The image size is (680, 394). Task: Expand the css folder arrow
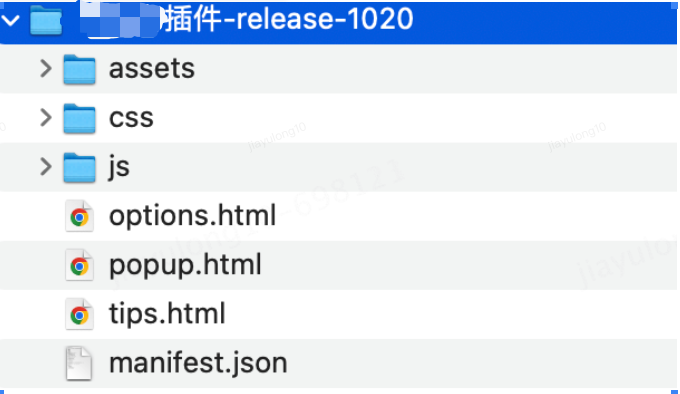click(46, 117)
